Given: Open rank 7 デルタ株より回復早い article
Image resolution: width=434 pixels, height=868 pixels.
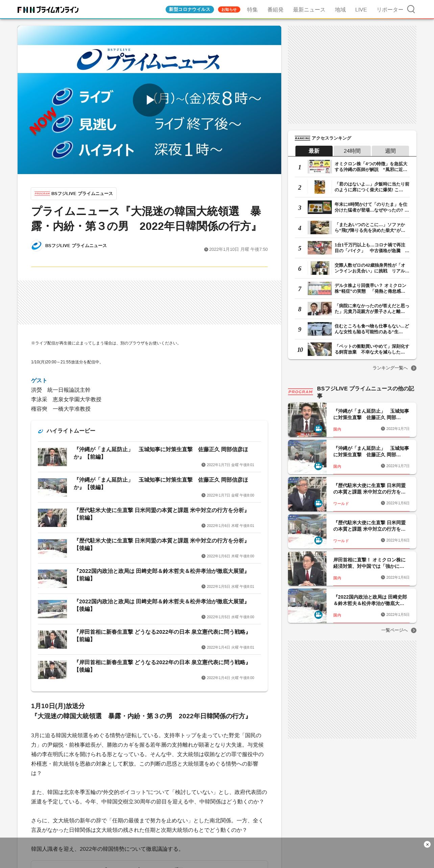Looking at the screenshot, I should pos(352,289).
